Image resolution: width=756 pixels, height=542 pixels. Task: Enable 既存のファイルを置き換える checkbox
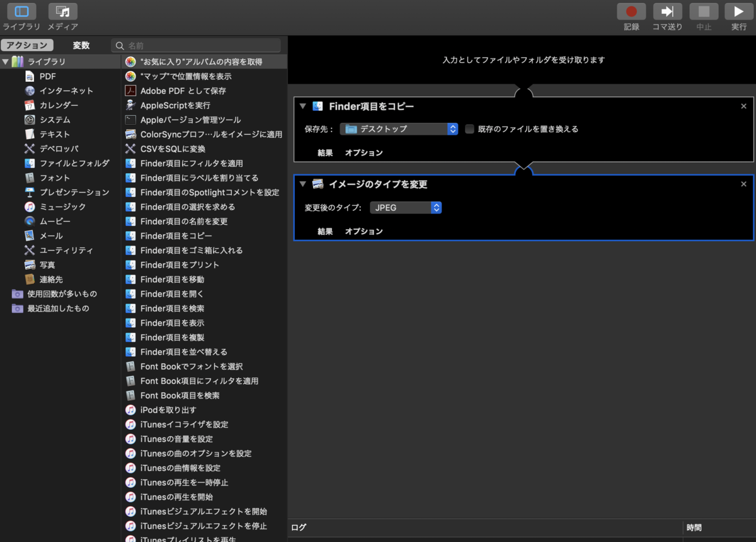[469, 129]
